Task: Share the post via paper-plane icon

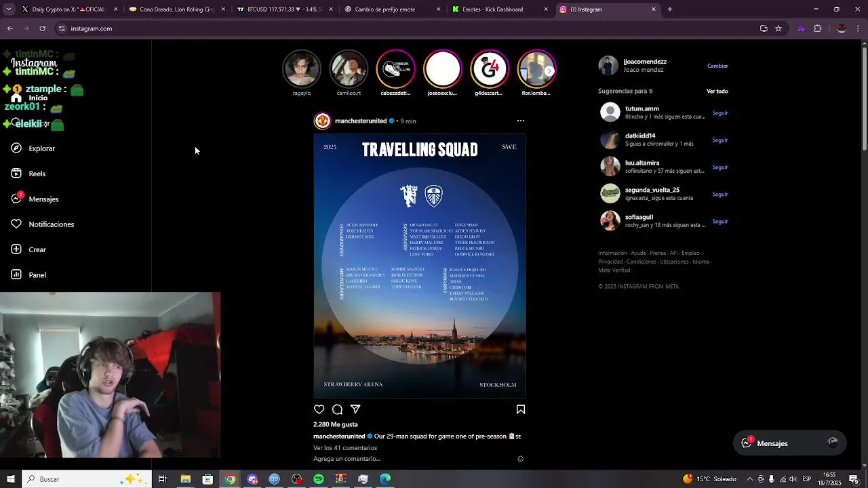Action: point(355,409)
